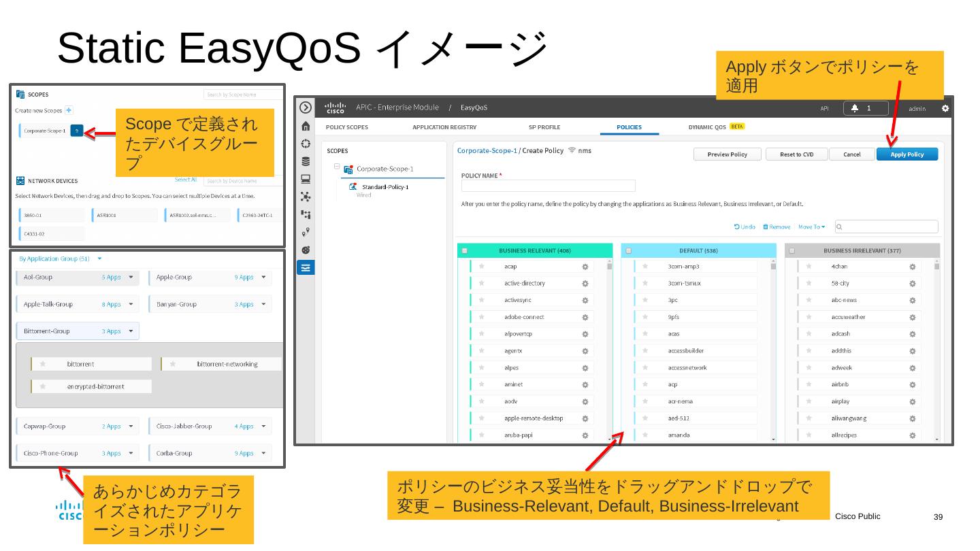The image size is (980, 551).
Task: Click the Corporate-Scope-1 breadcrumb link
Action: tap(487, 150)
